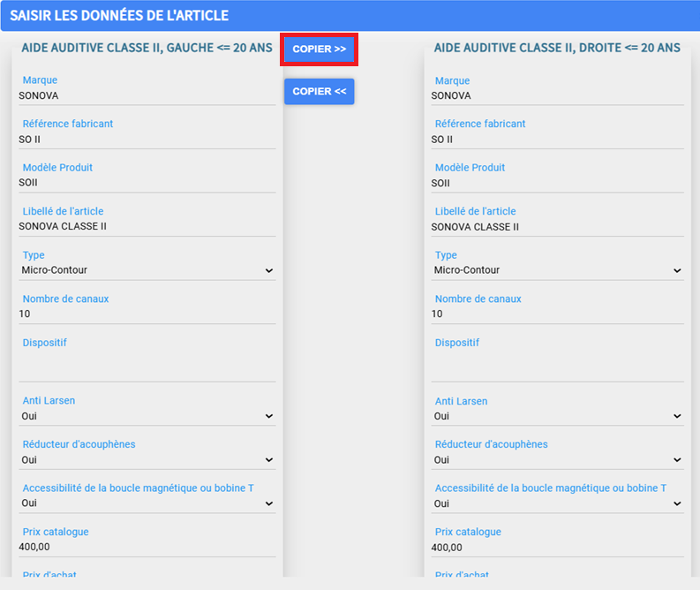Focus left Référence fabricant field
Image resolution: width=700 pixels, height=590 pixels.
(x=147, y=140)
